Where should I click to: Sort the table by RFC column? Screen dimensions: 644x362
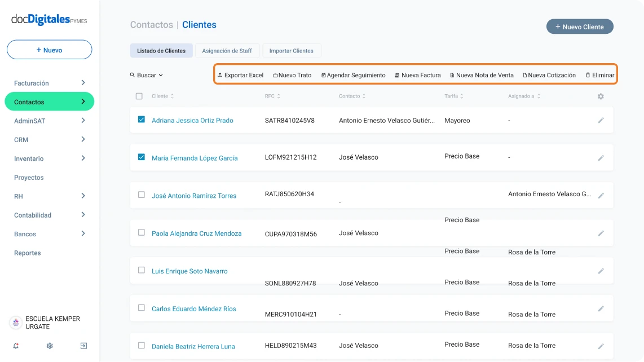(272, 96)
